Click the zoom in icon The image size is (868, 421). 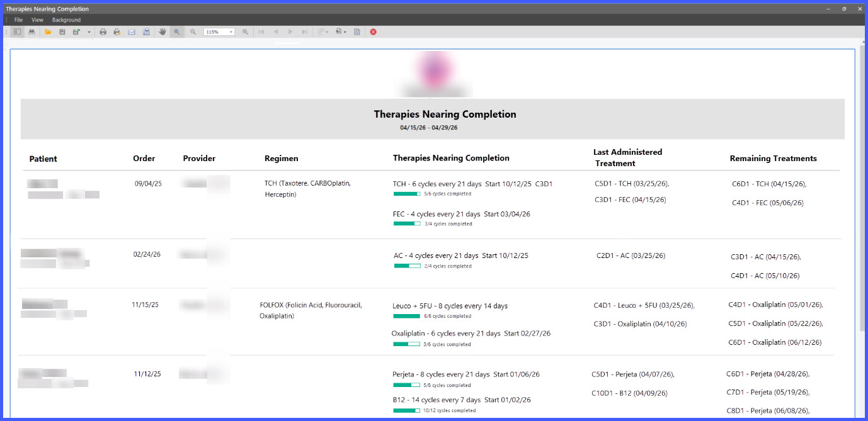[246, 31]
